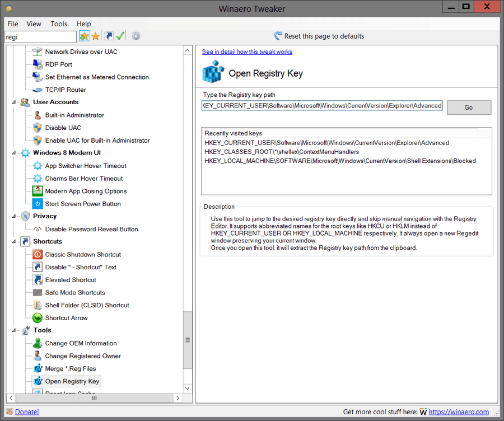Select recent key ending in Shell Extensions\Blocked
The image size is (504, 421).
coord(340,161)
